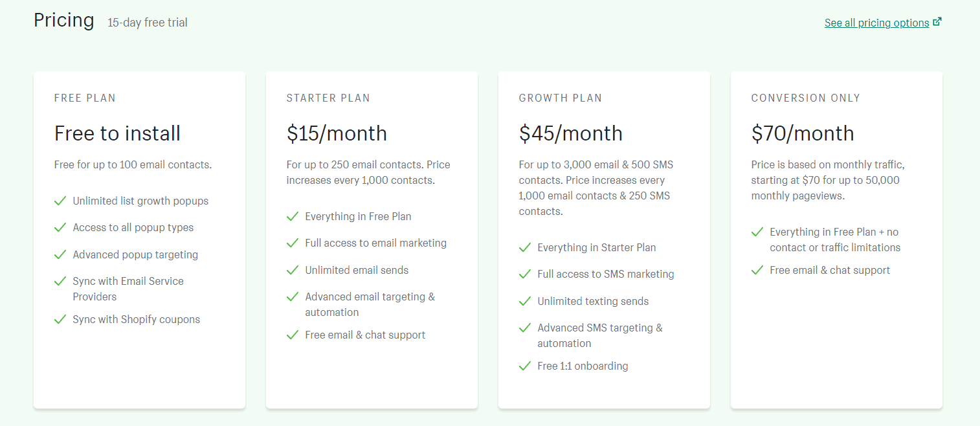Select the GROWTH PLAN heading
The image size is (980, 426).
[x=561, y=98]
